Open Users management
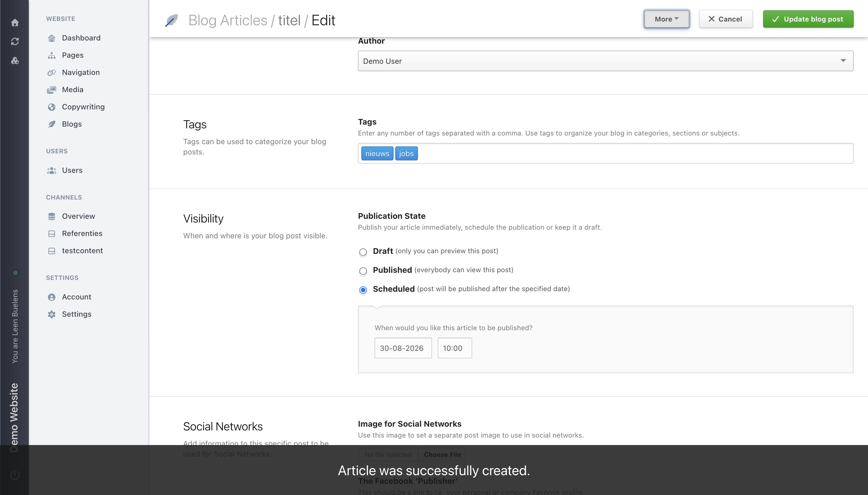 click(72, 170)
